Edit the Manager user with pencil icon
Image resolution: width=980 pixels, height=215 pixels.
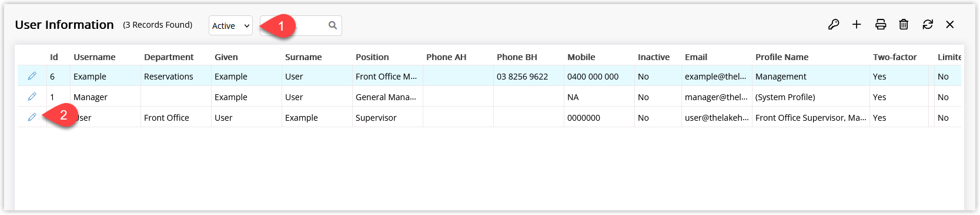32,97
